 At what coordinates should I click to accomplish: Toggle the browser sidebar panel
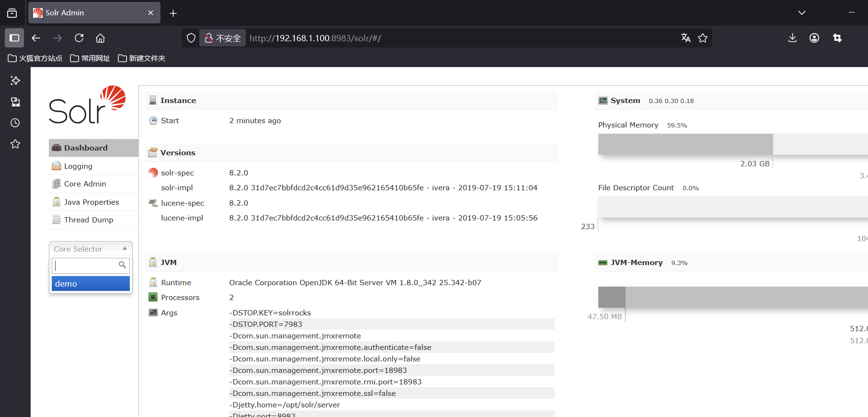(14, 38)
